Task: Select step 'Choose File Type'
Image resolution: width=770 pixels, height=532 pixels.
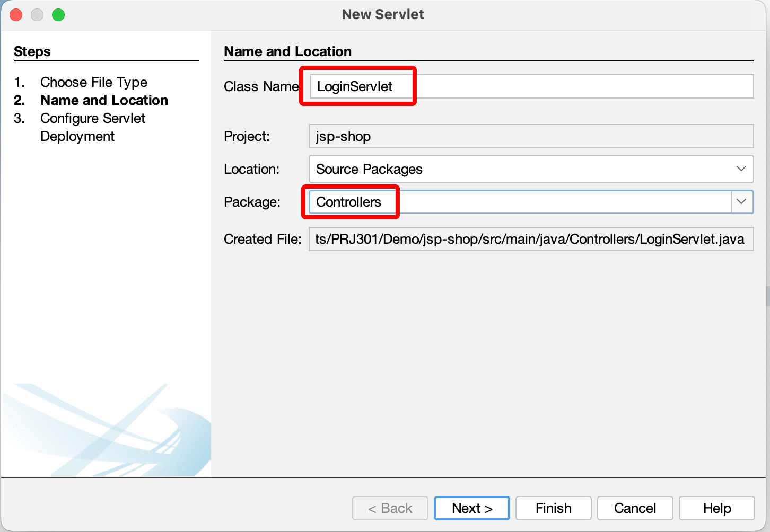Action: pyautogui.click(x=94, y=82)
